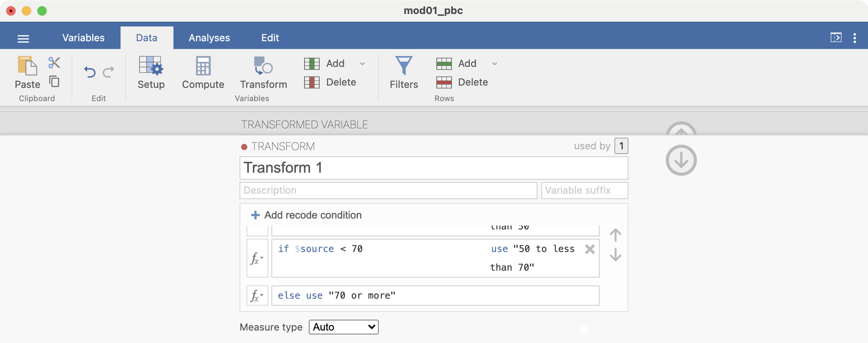Click Add recode condition
Image resolution: width=868 pixels, height=343 pixels.
point(306,215)
